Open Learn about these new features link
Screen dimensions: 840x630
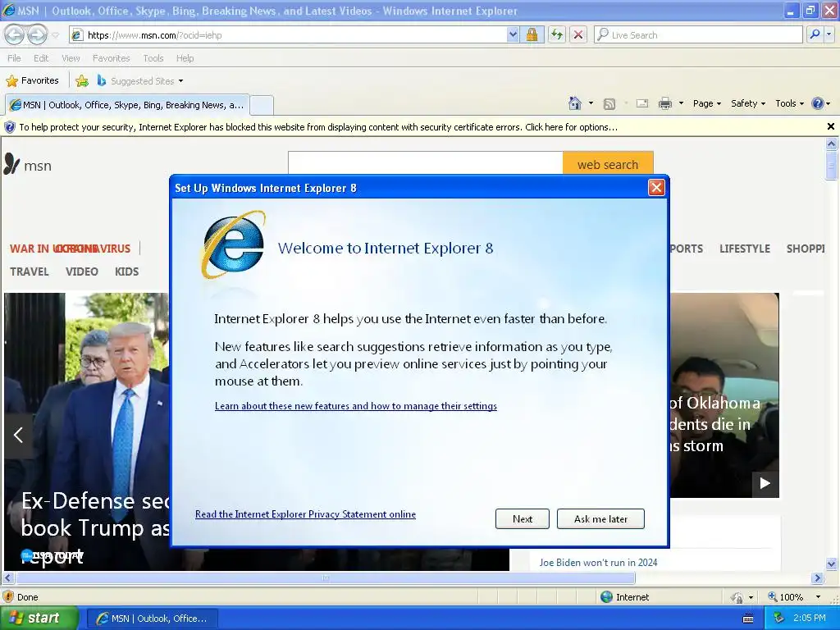[x=356, y=406]
